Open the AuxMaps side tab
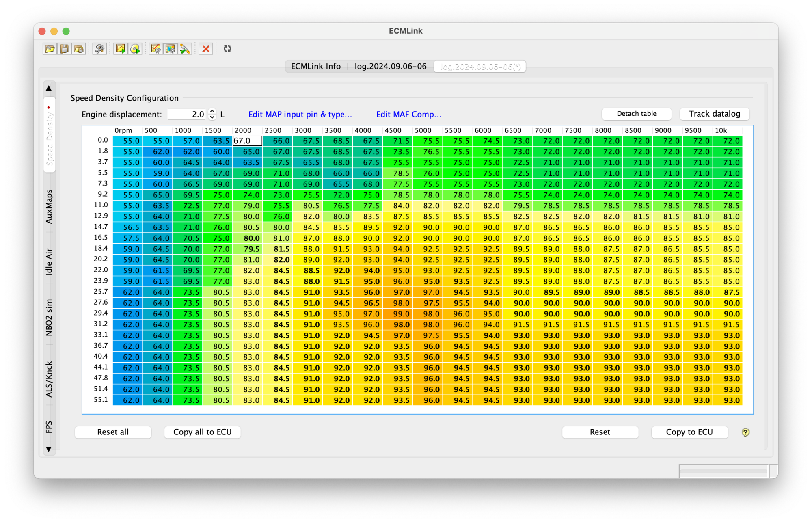Image resolution: width=812 pixels, height=523 pixels. (x=49, y=206)
